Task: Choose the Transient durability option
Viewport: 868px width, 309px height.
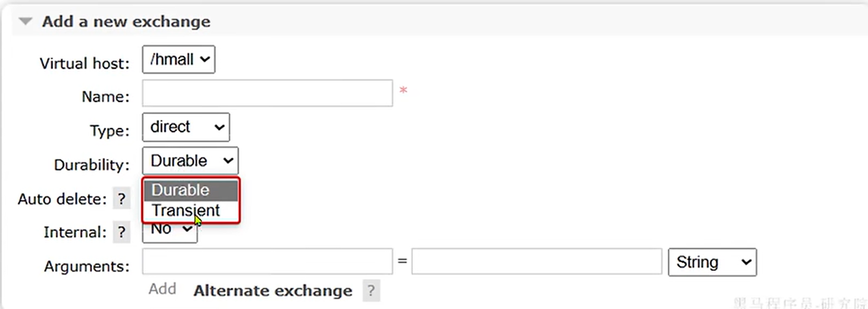Action: tap(186, 211)
